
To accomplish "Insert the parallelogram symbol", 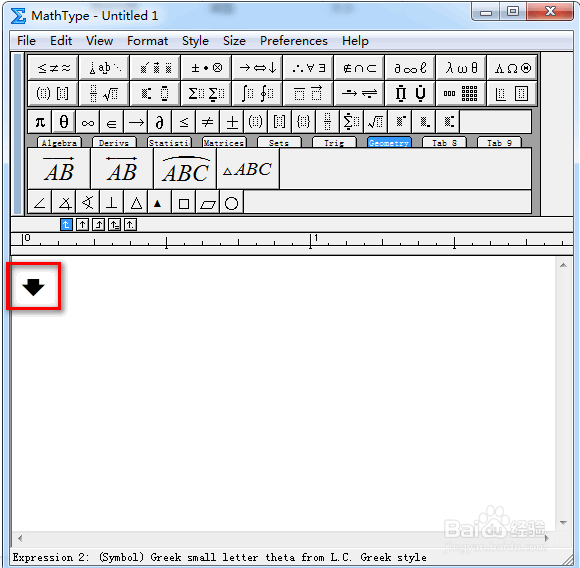I will point(207,202).
